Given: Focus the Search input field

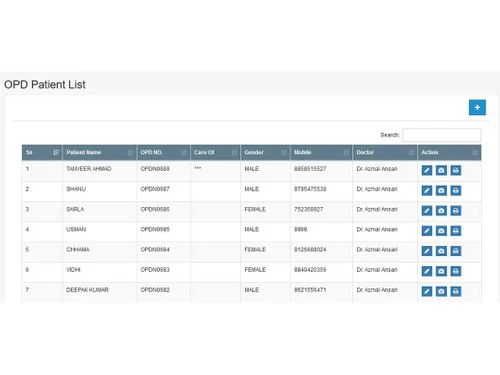Looking at the screenshot, I should (442, 135).
